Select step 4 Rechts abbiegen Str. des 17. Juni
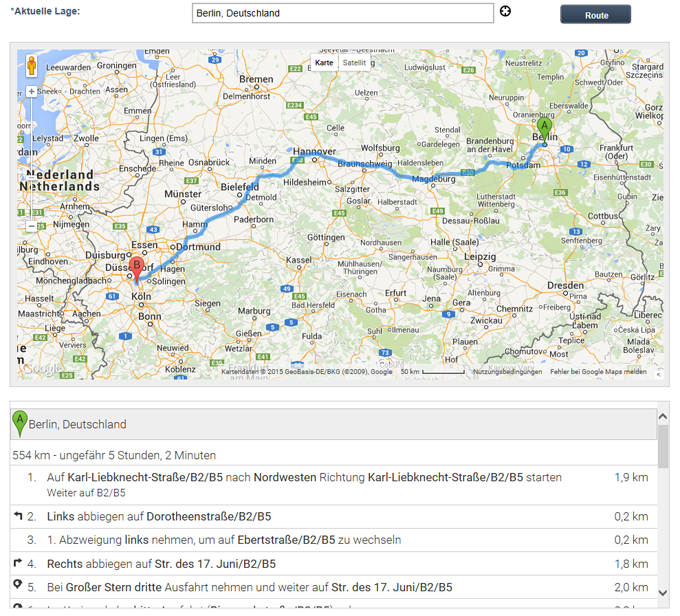This screenshot has width=680, height=616. tap(333, 564)
